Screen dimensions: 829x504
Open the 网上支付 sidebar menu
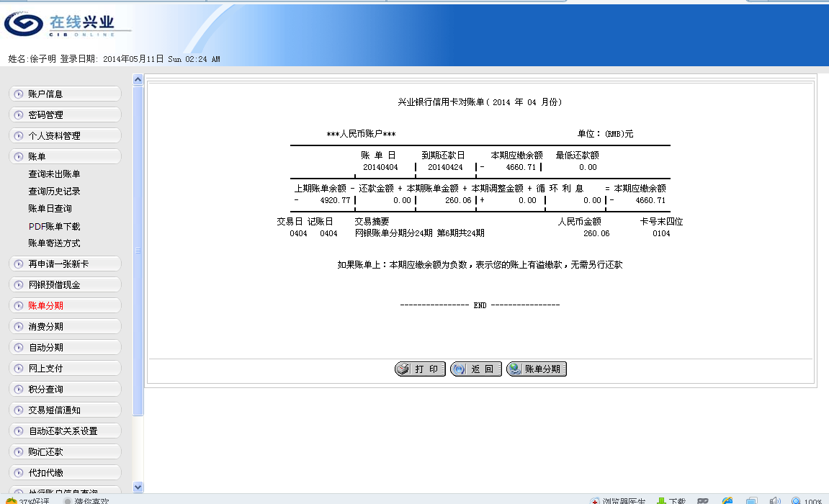coord(65,368)
